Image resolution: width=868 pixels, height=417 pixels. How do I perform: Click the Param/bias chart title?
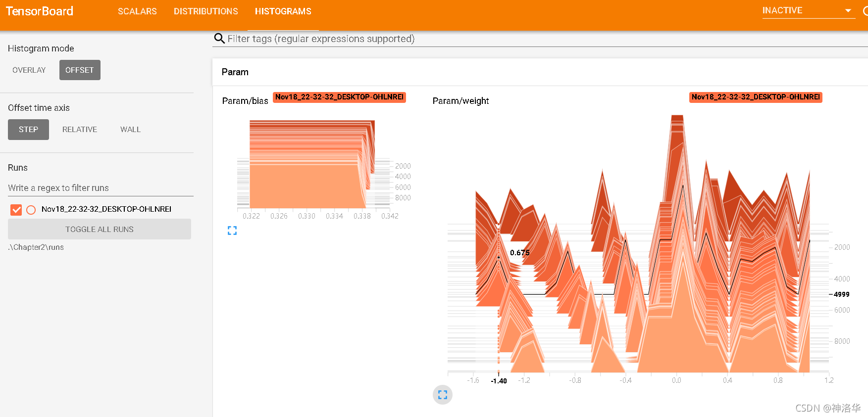(245, 101)
